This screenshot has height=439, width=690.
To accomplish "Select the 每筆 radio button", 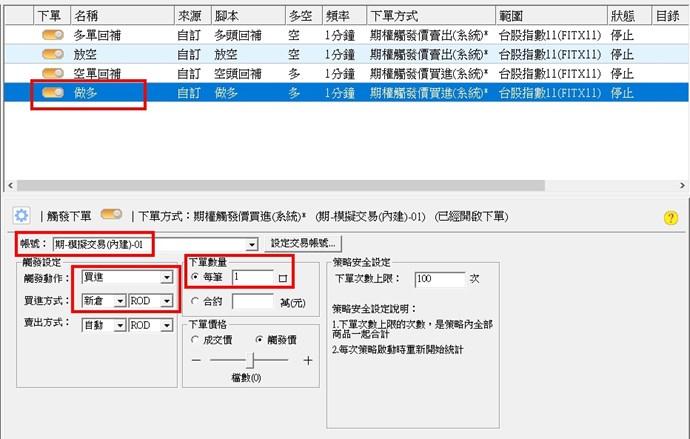I will coord(195,277).
